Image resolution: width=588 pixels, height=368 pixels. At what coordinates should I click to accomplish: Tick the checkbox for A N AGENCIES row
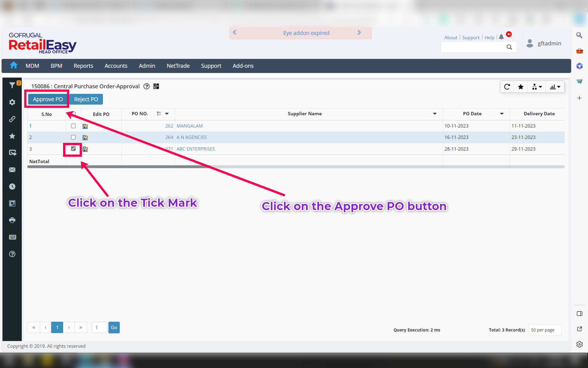pos(73,137)
